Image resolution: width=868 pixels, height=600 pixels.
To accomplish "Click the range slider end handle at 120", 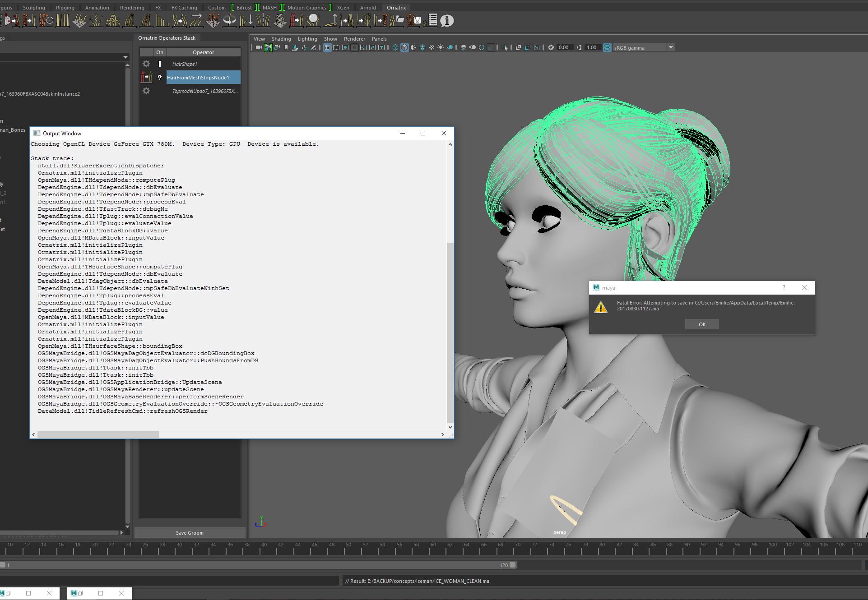I will [513, 565].
